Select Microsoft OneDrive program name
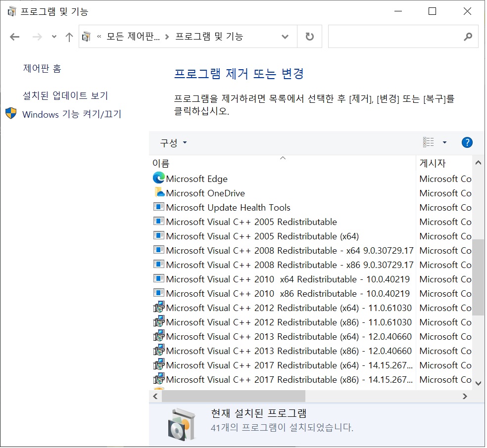Image resolution: width=487 pixels, height=448 pixels. [x=205, y=193]
